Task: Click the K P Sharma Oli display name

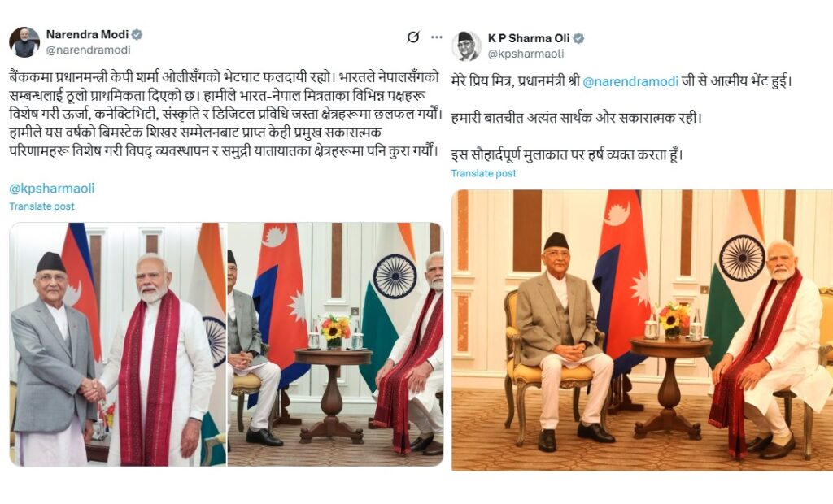Action: pos(529,38)
